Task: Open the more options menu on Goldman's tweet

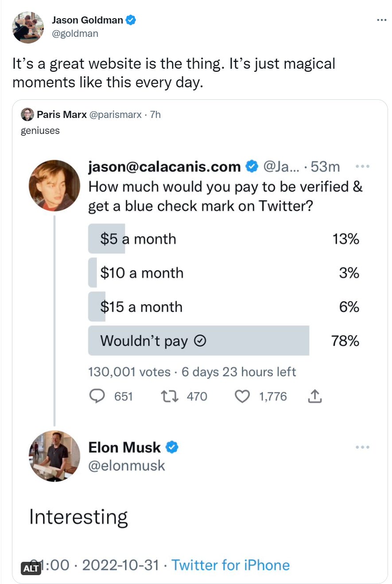Action: (x=381, y=20)
